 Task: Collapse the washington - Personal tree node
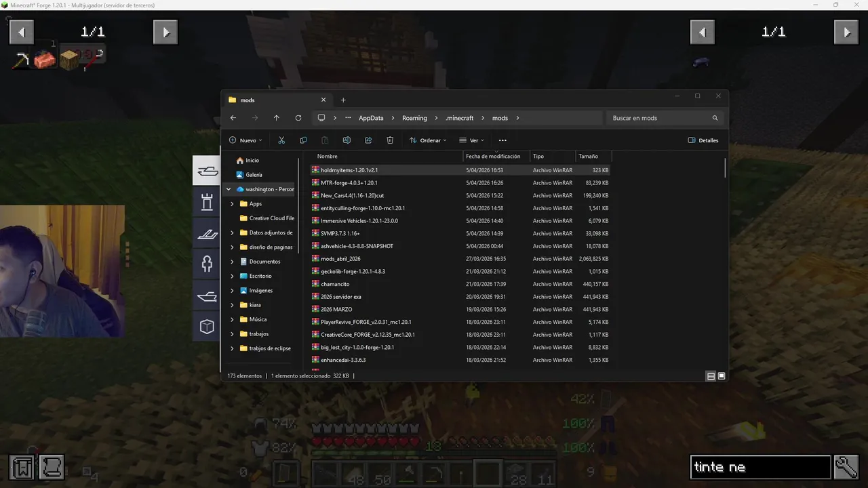[x=229, y=189]
